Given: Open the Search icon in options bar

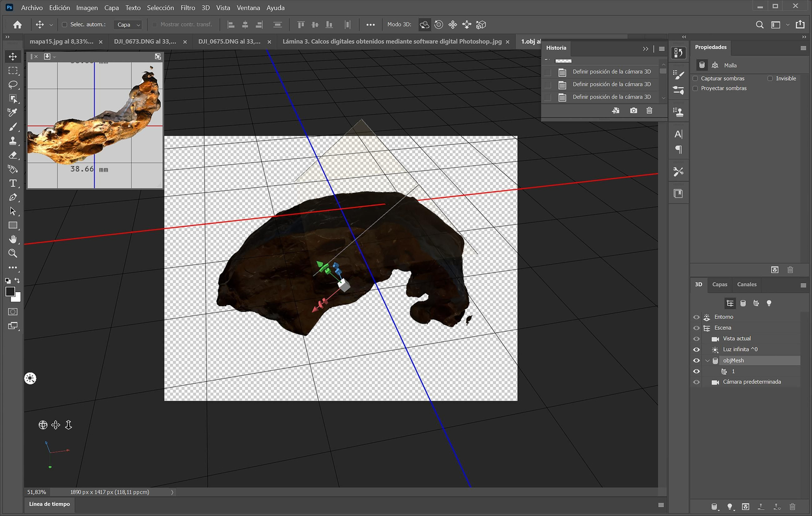Looking at the screenshot, I should pyautogui.click(x=760, y=24).
